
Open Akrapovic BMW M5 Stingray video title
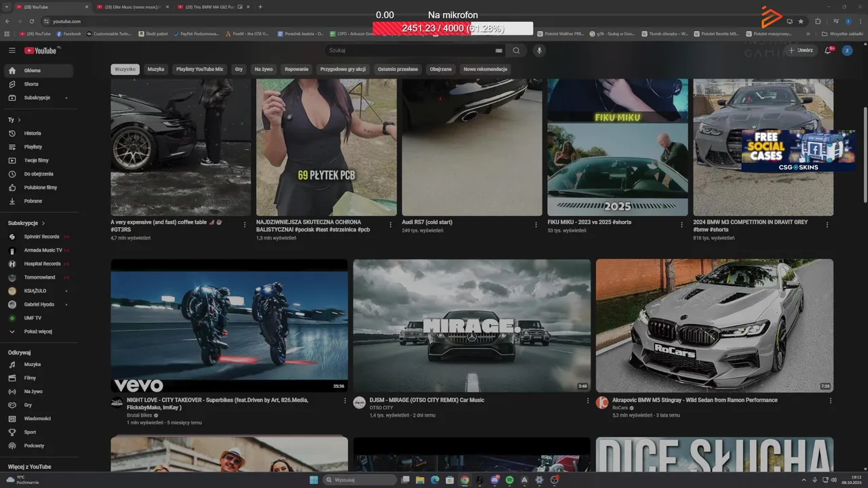(x=694, y=401)
